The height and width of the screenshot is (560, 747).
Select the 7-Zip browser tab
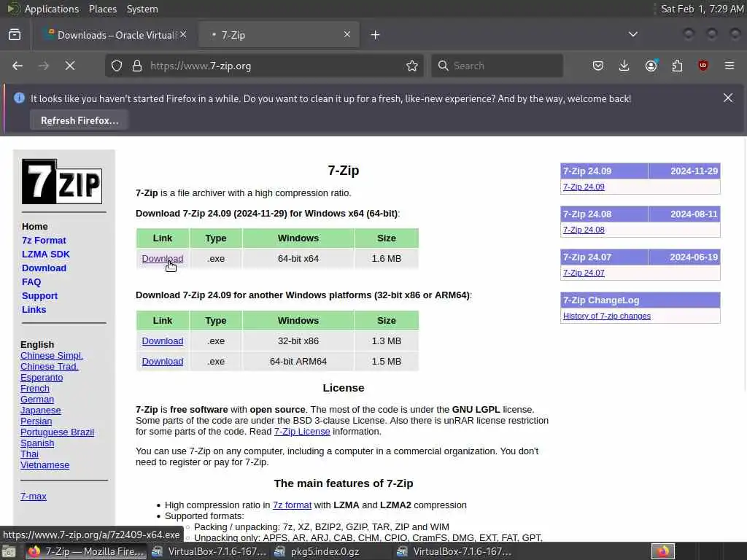tap(279, 35)
